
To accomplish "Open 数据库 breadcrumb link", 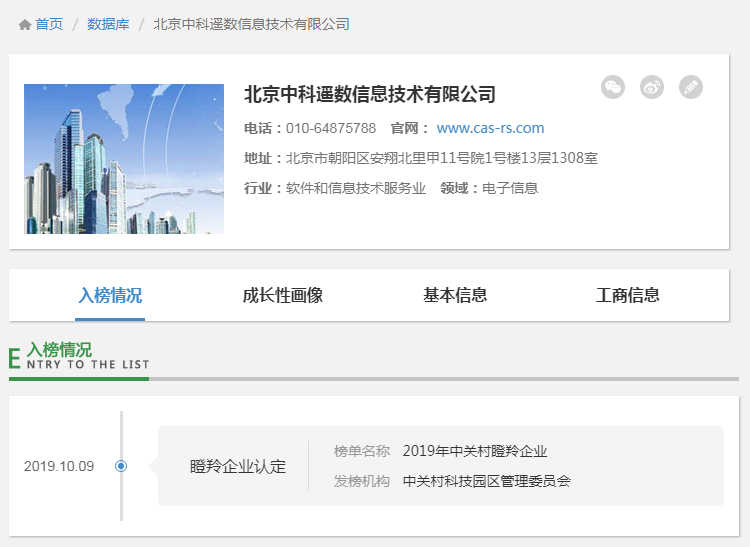I will pyautogui.click(x=108, y=24).
